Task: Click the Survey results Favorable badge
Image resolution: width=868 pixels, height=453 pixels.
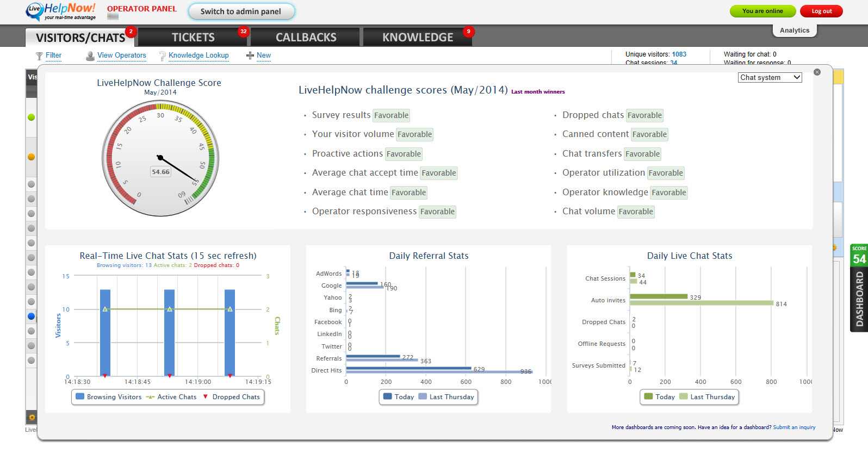Action: click(x=392, y=115)
